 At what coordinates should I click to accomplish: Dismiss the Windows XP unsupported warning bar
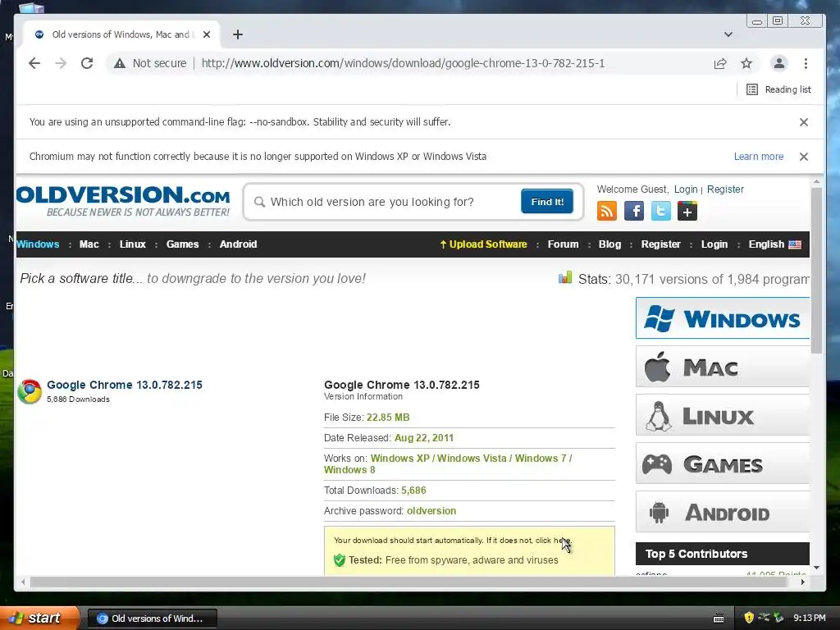804,157
